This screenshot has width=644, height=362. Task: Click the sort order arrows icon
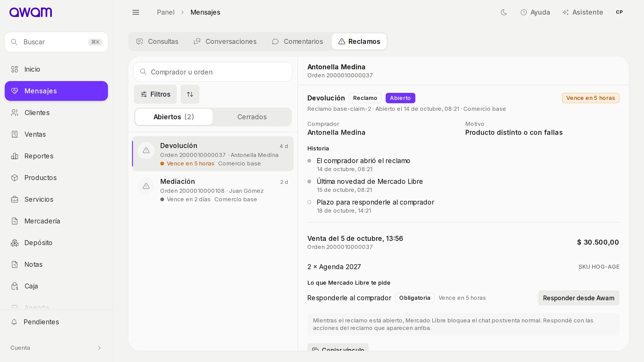coord(190,94)
